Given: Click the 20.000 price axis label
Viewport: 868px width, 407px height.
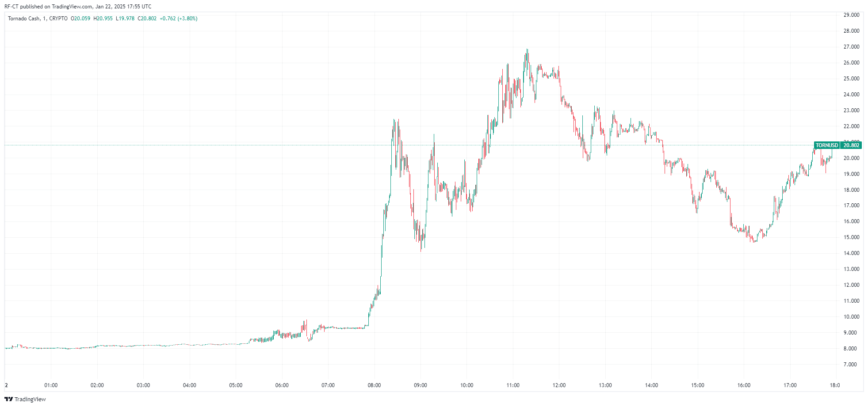Looking at the screenshot, I should [851, 158].
